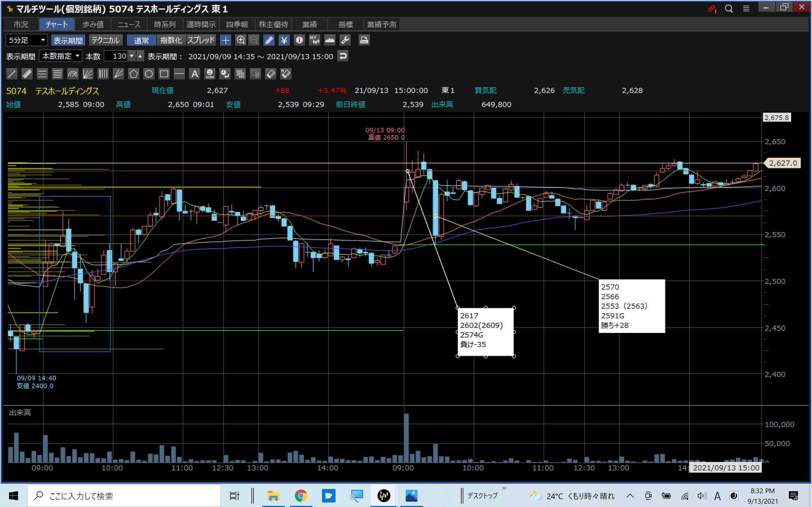812x507 pixels.
Task: Click the テクニカル button
Action: 105,40
